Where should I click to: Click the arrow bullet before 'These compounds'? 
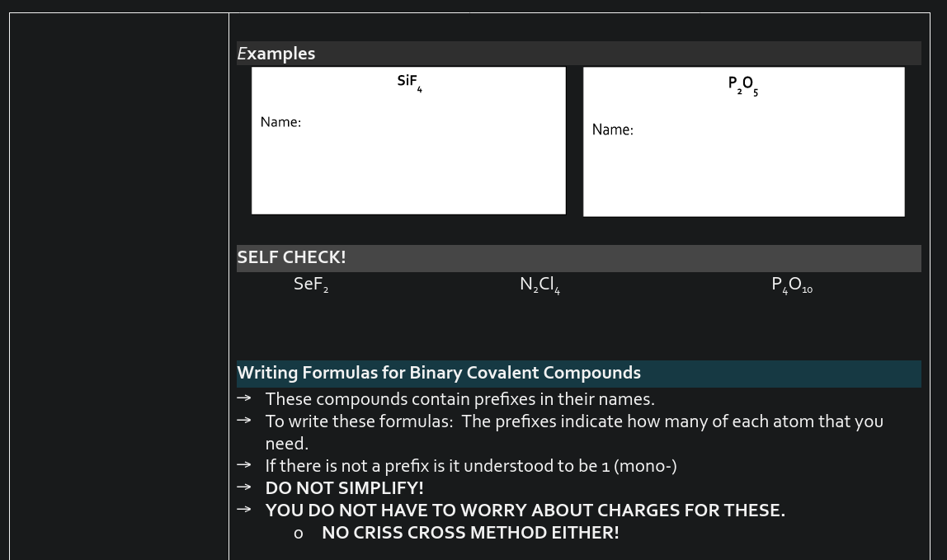[243, 398]
